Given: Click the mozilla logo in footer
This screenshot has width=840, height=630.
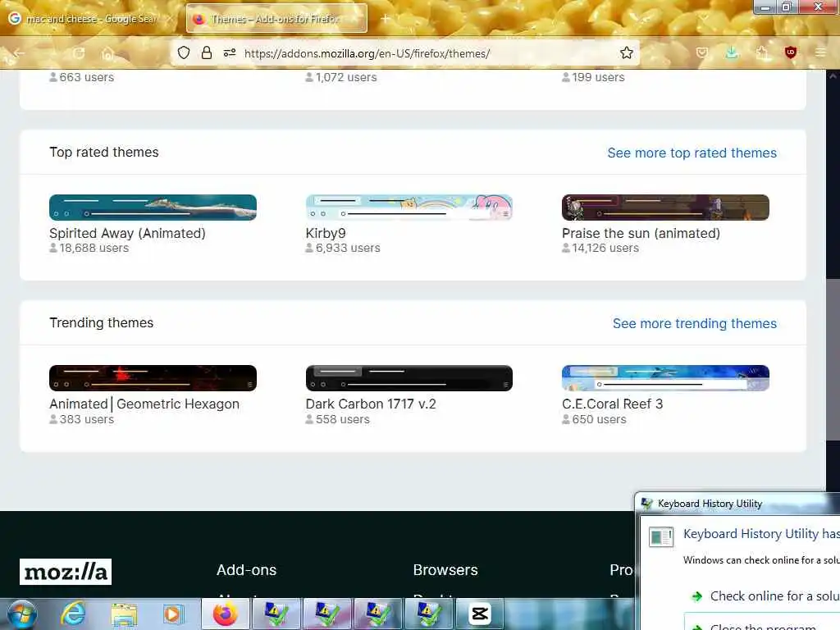Looking at the screenshot, I should [66, 572].
